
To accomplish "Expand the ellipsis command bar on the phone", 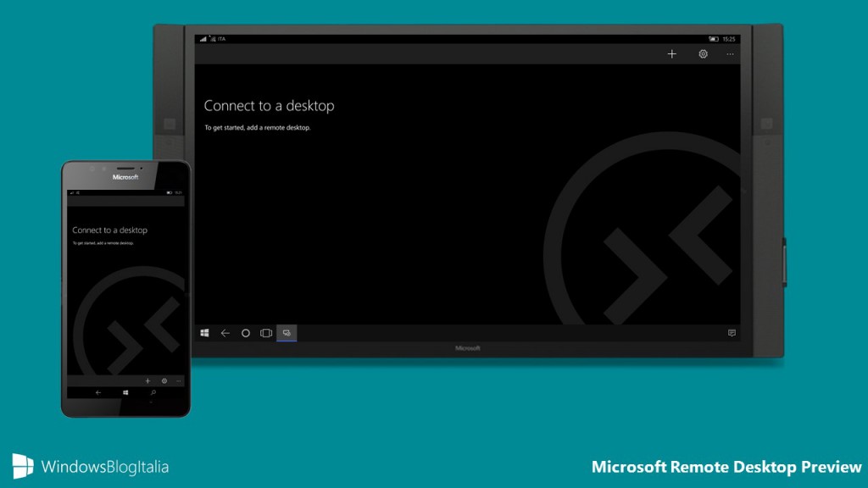I will point(179,381).
